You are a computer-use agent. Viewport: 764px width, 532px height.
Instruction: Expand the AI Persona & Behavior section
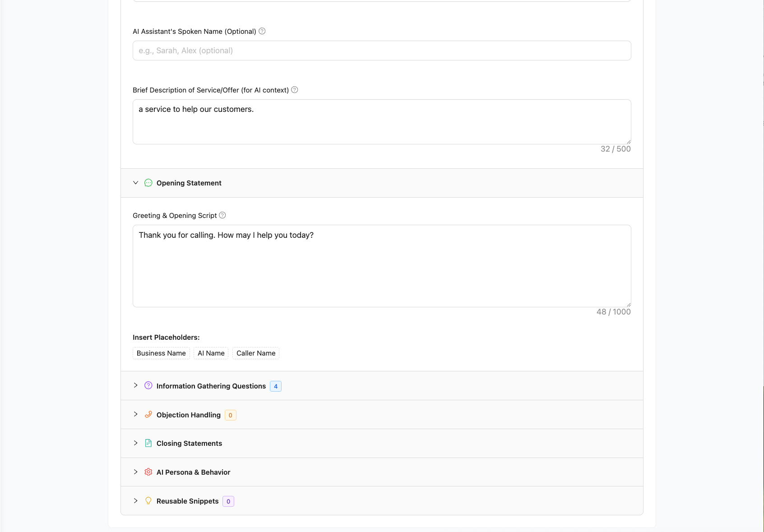(135, 472)
